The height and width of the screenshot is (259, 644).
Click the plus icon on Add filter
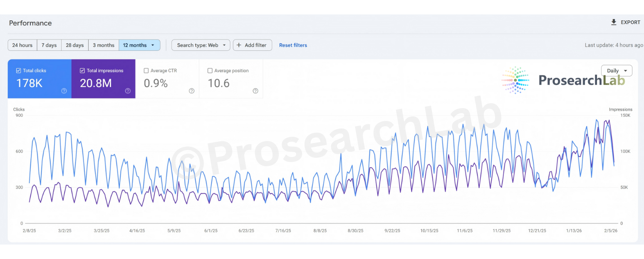pos(238,45)
